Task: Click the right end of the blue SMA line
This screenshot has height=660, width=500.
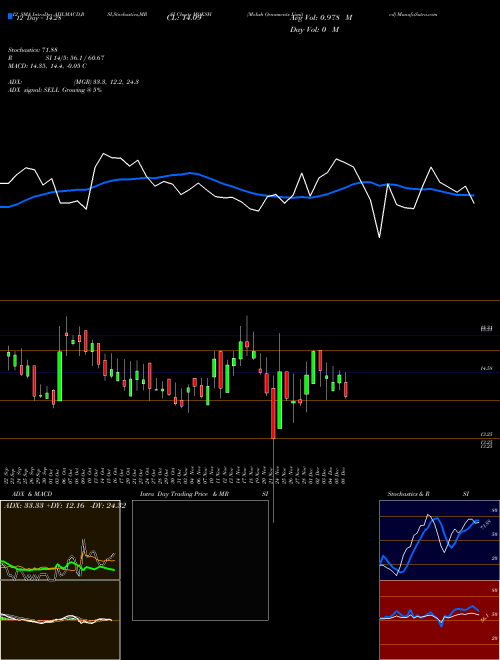Action: coord(474,195)
